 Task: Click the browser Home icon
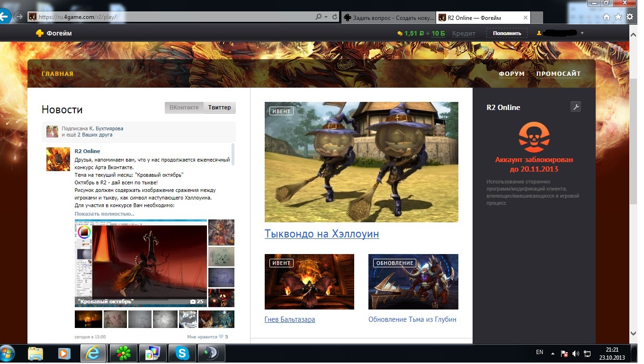(x=607, y=17)
